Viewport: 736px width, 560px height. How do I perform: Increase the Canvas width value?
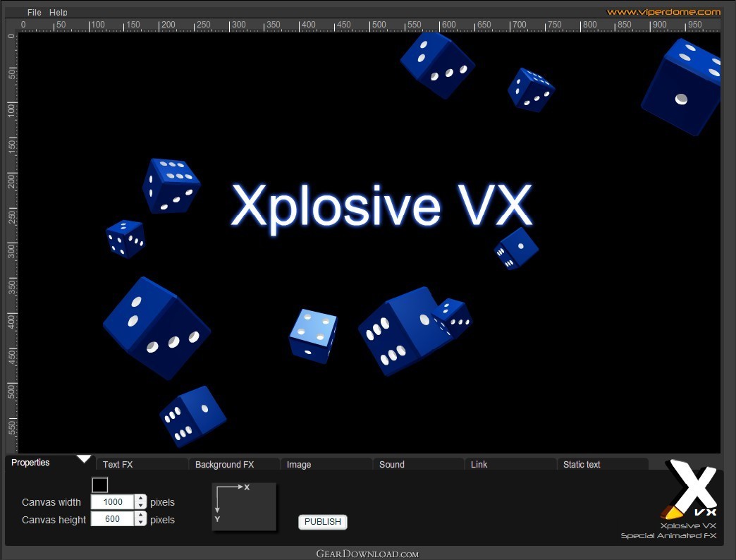pos(140,498)
